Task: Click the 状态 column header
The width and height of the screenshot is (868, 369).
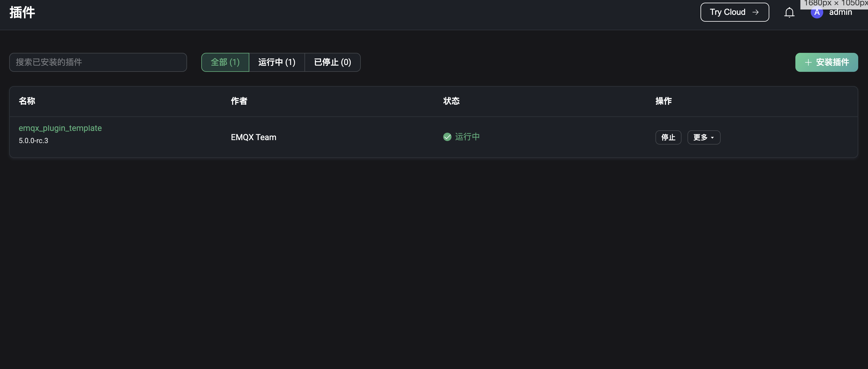Action: tap(451, 101)
